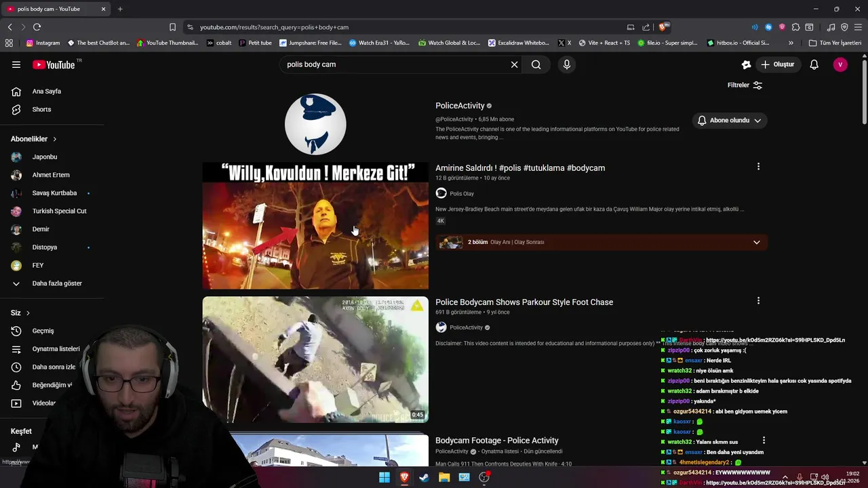
Task: Open YouTube notifications bell
Action: click(814, 64)
